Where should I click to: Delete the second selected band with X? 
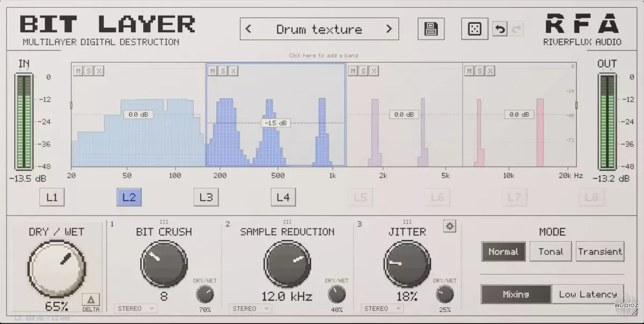233,71
